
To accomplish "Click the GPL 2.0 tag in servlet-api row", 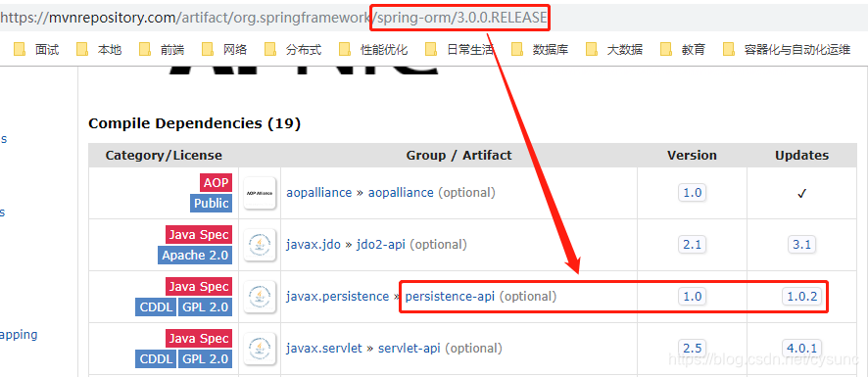I will click(205, 359).
